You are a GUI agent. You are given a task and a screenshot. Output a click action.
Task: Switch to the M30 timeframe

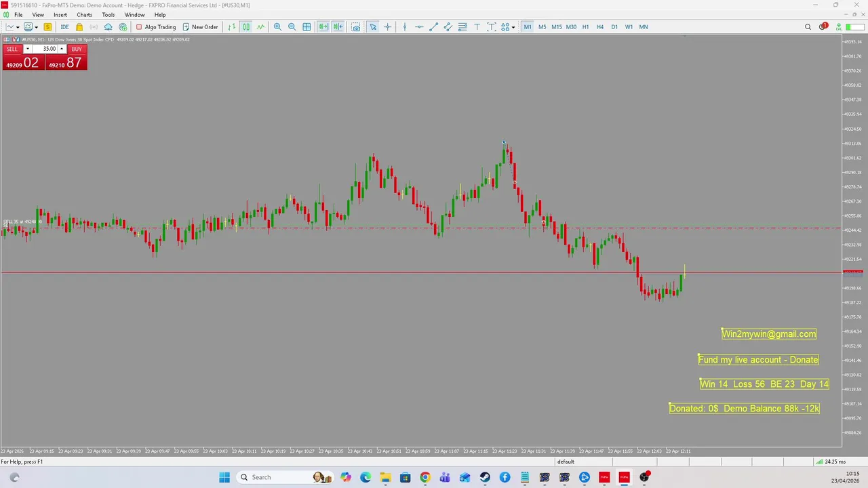[571, 27]
